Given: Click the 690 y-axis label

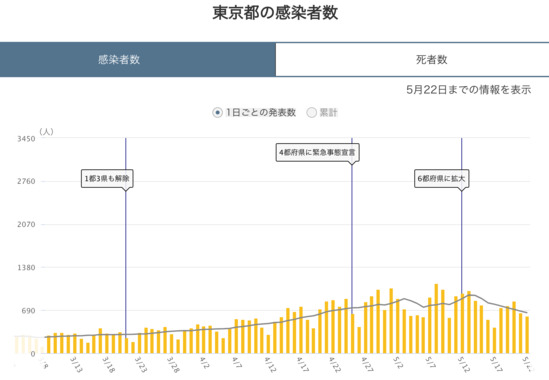Looking at the screenshot, I should 29,311.
